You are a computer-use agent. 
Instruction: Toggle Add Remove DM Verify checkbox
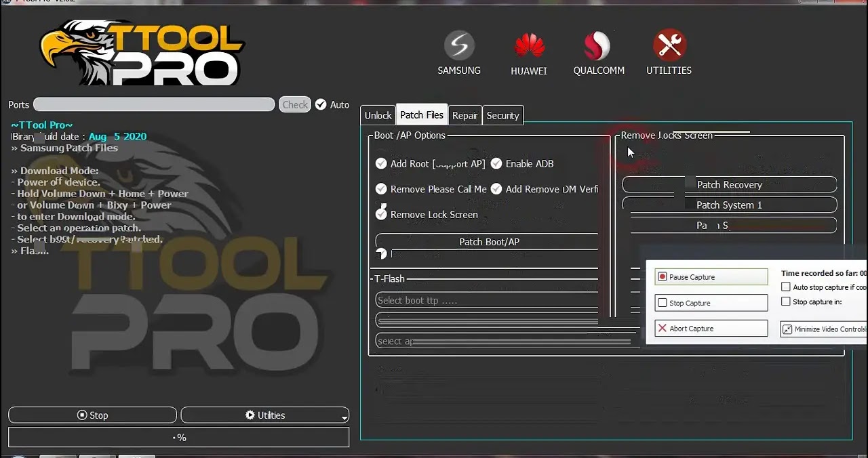coord(496,189)
